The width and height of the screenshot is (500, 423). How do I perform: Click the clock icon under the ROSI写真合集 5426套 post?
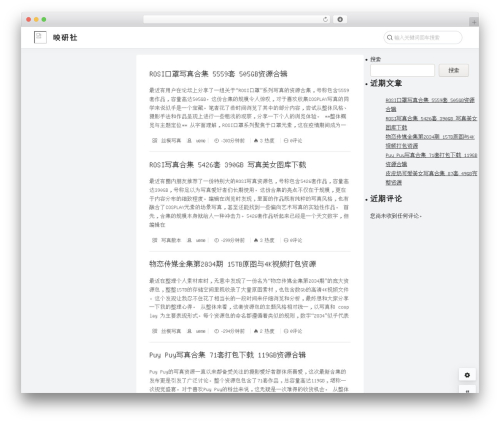point(216,240)
